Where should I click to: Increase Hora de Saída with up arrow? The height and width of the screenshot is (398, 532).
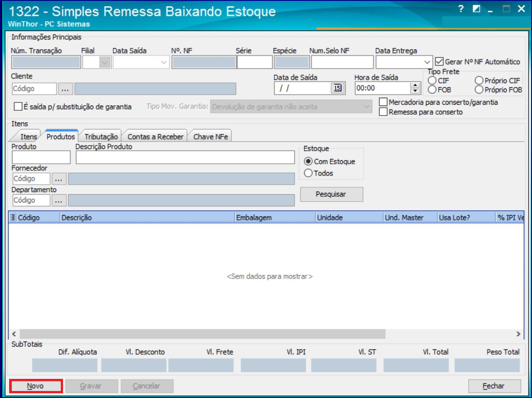click(x=416, y=85)
